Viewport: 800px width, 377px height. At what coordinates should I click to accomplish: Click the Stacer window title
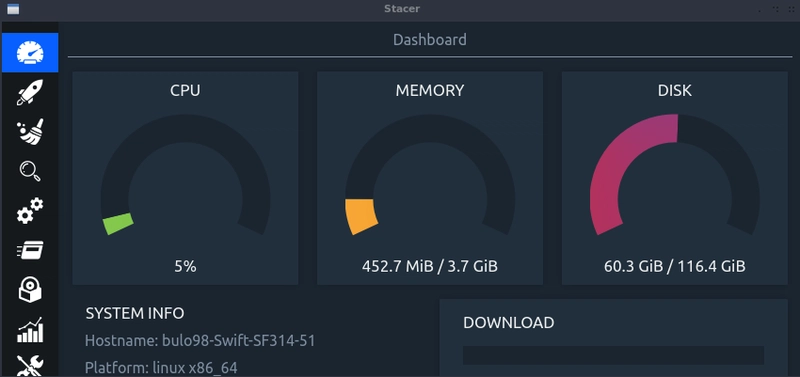pos(402,9)
